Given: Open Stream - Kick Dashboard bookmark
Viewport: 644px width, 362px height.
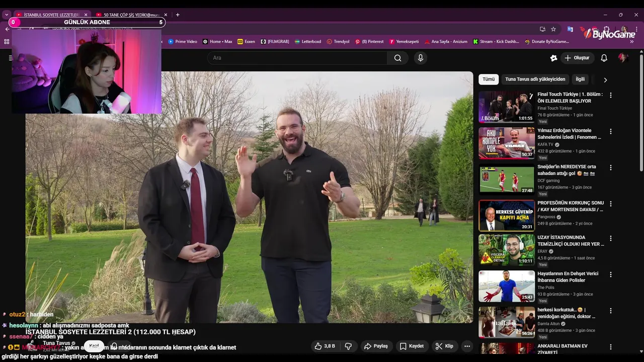Looking at the screenshot, I should click(496, 42).
